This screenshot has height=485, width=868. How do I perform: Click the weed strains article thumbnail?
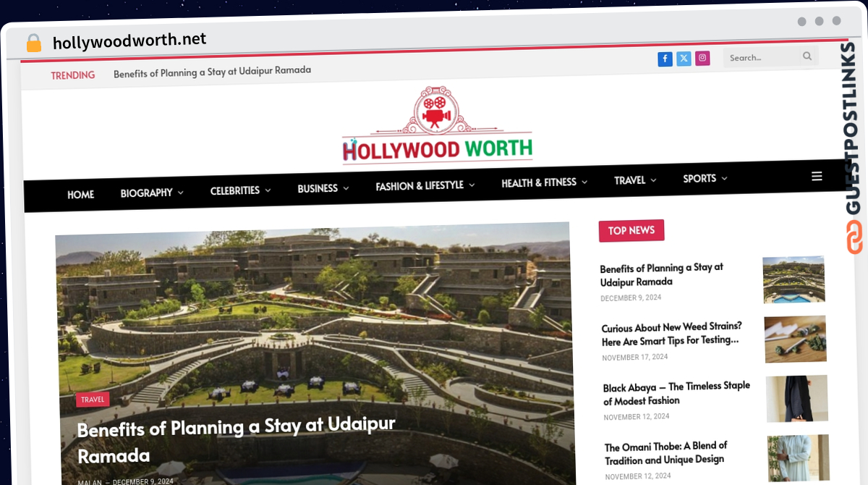(x=796, y=339)
